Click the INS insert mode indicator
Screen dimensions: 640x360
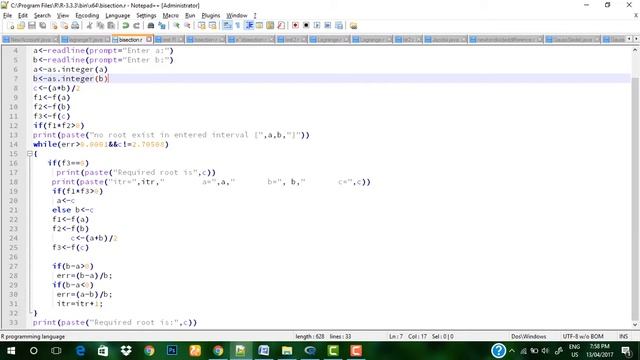click(x=623, y=336)
